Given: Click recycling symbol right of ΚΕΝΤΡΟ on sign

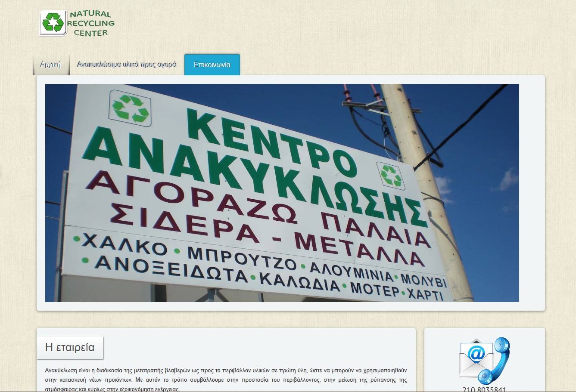Looking at the screenshot, I should point(391,176).
